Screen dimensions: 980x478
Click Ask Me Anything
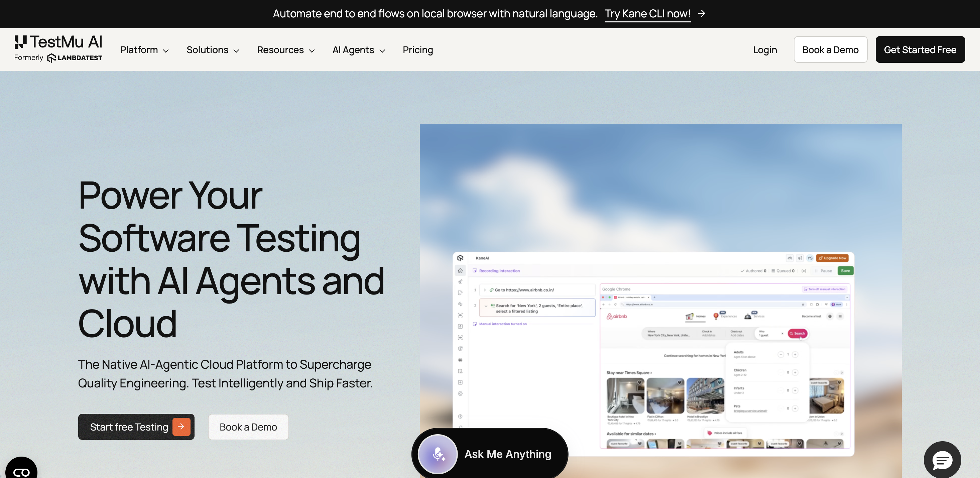click(x=490, y=454)
